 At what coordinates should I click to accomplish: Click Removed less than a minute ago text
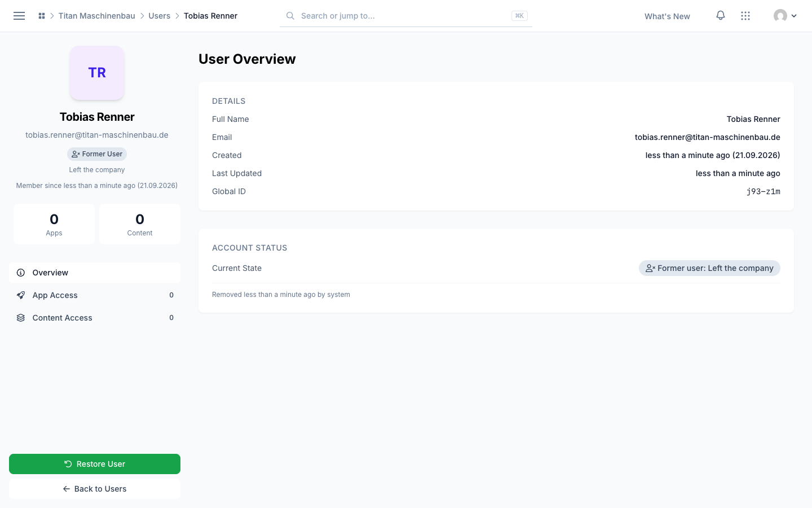click(x=281, y=295)
